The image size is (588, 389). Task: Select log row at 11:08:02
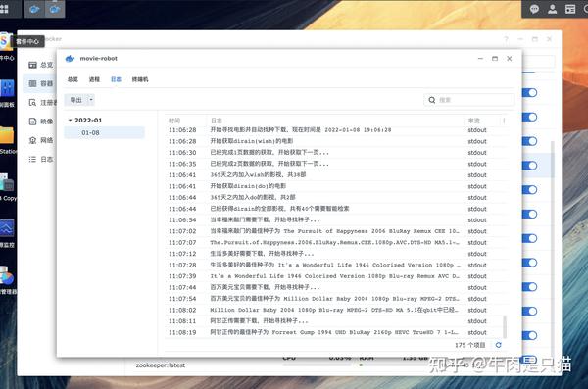coord(336,310)
